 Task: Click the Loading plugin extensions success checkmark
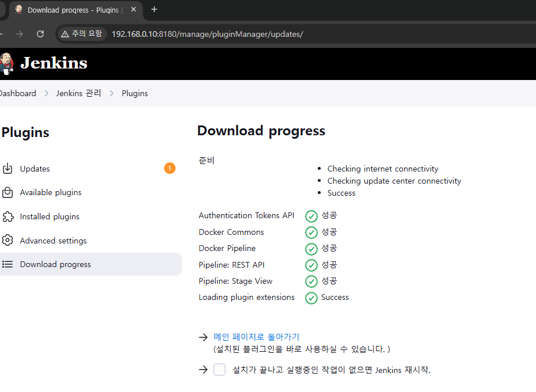click(x=311, y=298)
